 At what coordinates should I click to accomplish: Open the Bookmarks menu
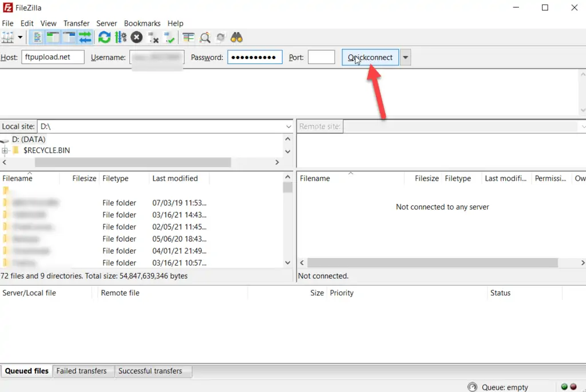click(x=142, y=23)
